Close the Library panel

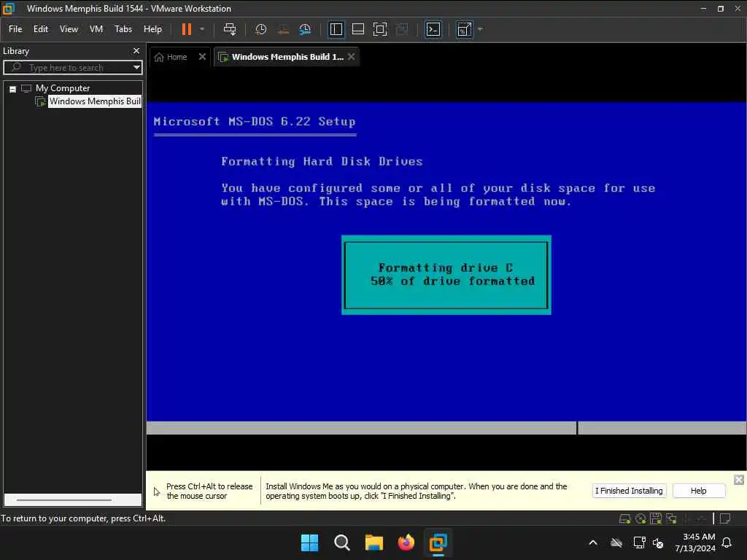coord(136,50)
